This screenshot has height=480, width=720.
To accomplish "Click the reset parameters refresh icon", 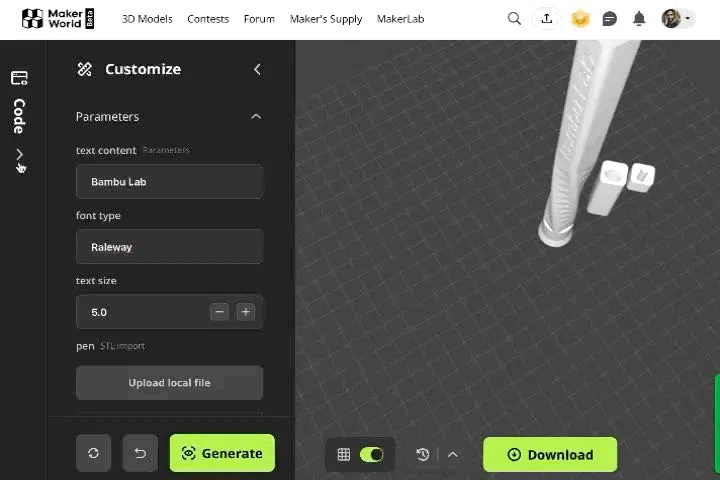I will pyautogui.click(x=93, y=453).
